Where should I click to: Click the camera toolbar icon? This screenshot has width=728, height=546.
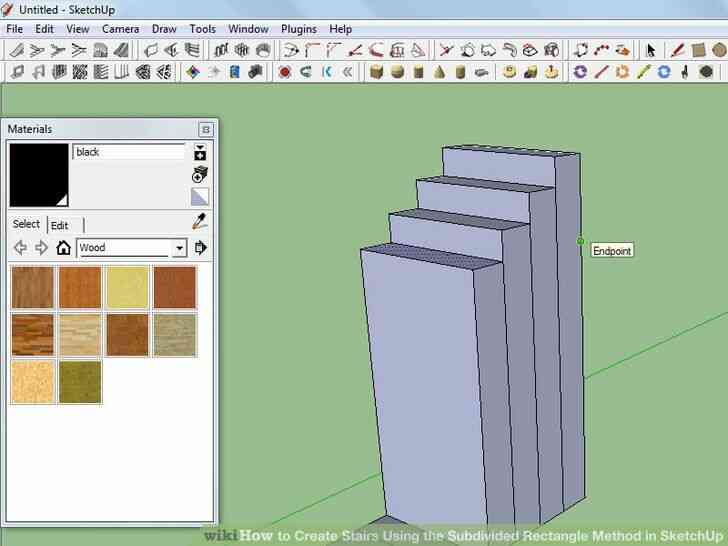tap(255, 72)
